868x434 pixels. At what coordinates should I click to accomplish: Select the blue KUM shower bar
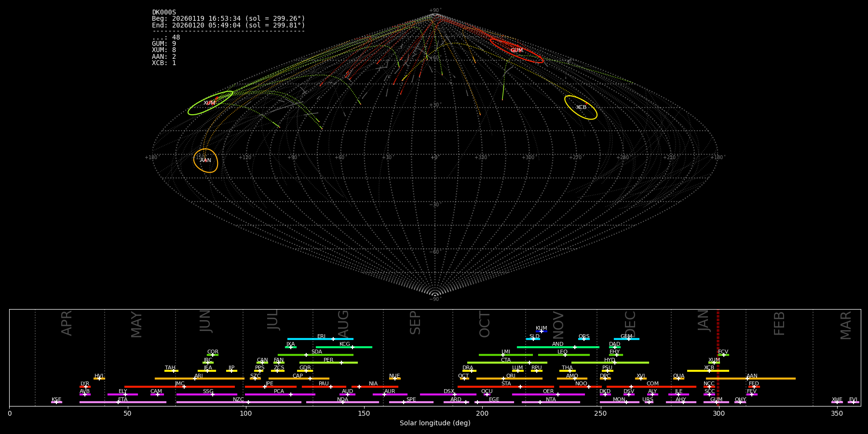pos(542,331)
